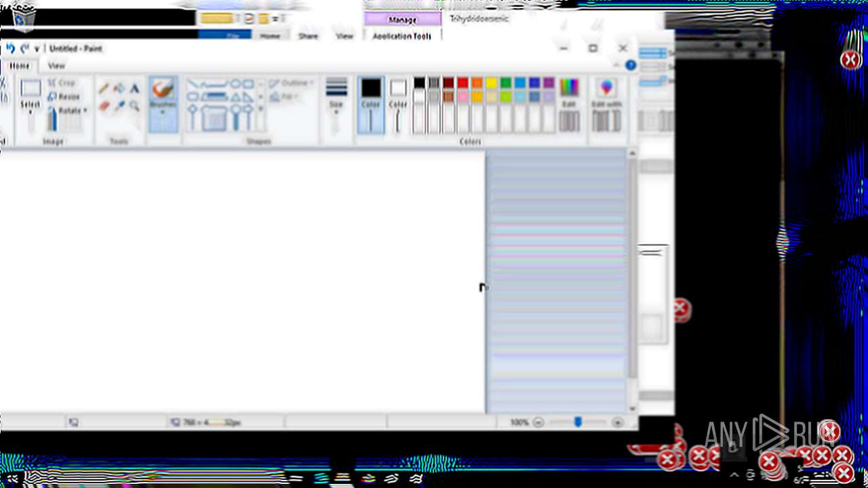Viewport: 868px width, 488px height.
Task: Select the Eraser tool
Action: pos(104,106)
